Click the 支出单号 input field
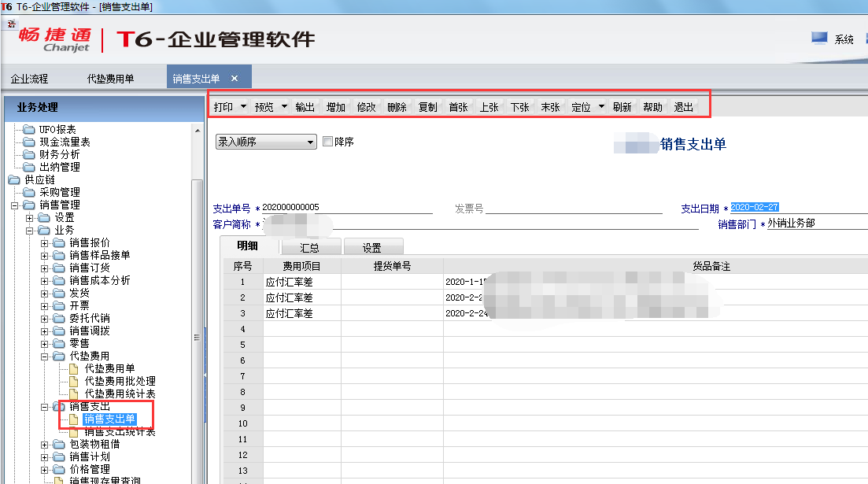The image size is (868, 484). [x=347, y=207]
